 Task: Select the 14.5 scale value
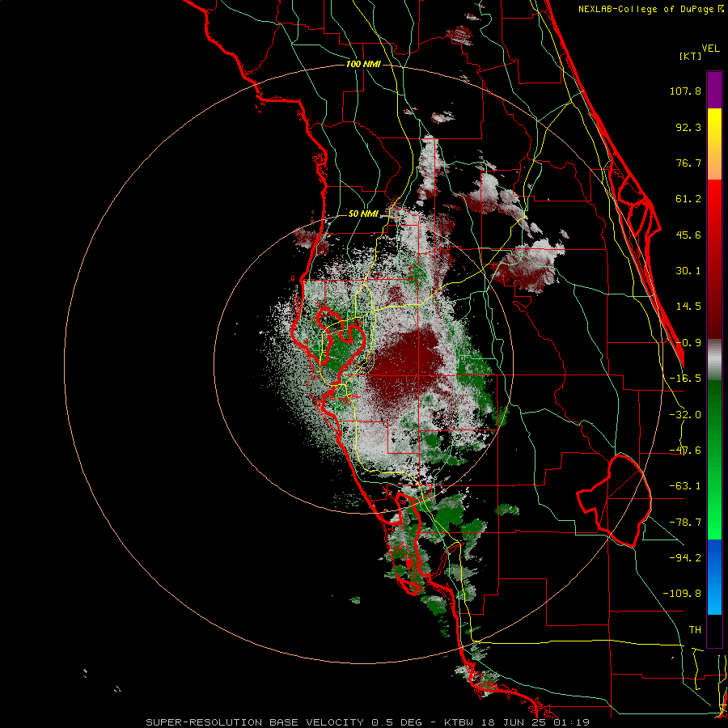[688, 307]
